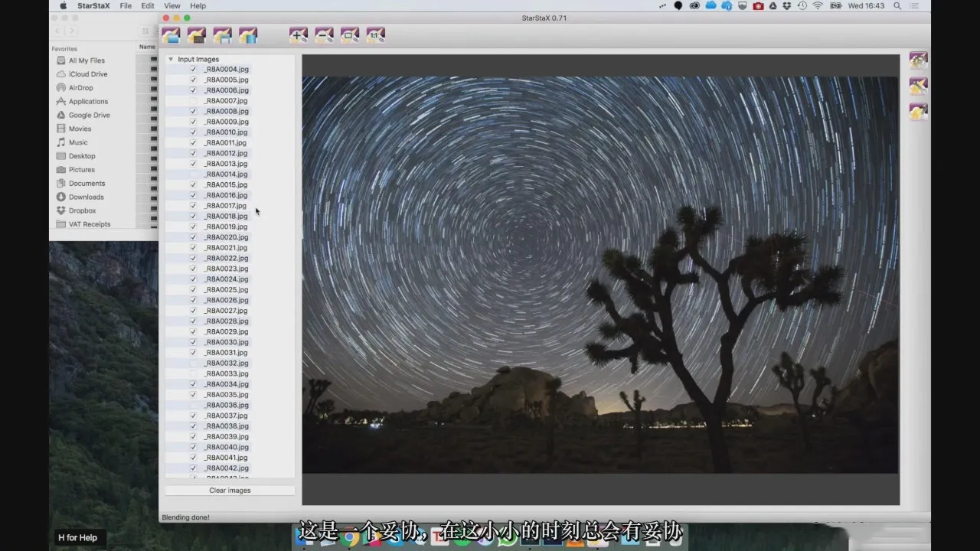
Task: Tick the _R8A0033.jpg checkbox
Action: tap(193, 373)
